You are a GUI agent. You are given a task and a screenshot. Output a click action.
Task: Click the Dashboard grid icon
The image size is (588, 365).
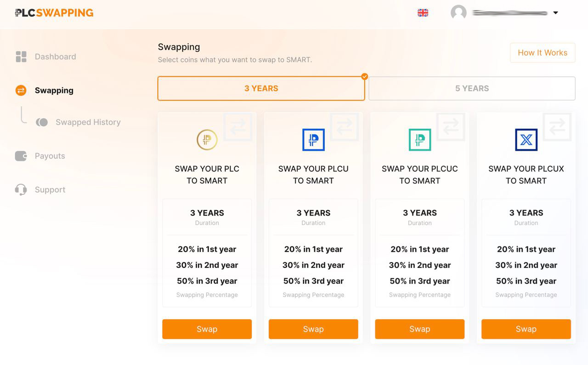[21, 57]
